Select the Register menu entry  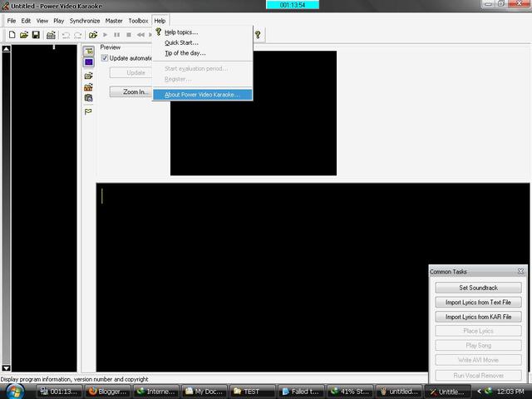click(203, 79)
